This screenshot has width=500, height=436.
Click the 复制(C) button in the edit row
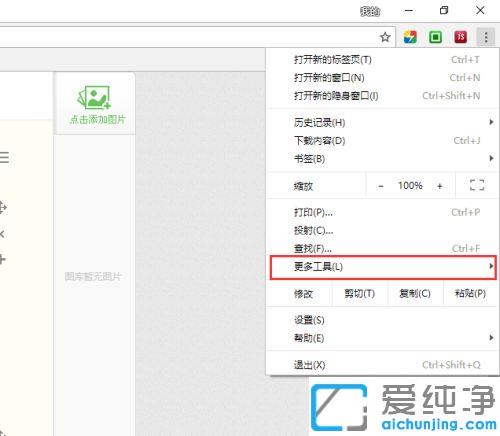click(x=415, y=293)
